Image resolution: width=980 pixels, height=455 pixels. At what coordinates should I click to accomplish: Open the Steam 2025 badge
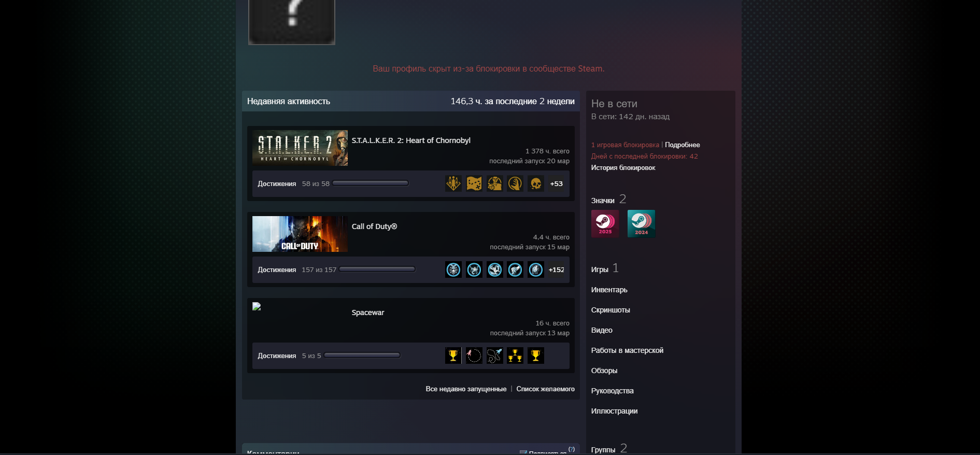(x=605, y=224)
